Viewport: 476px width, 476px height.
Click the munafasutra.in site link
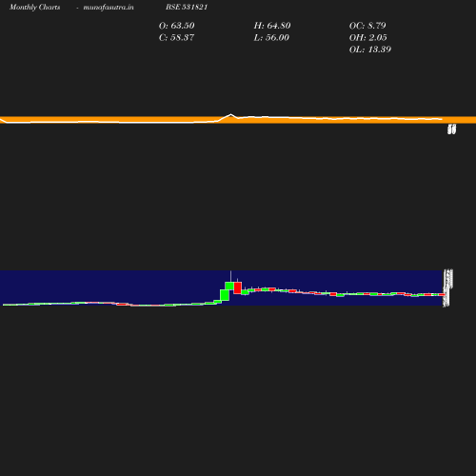109,7
